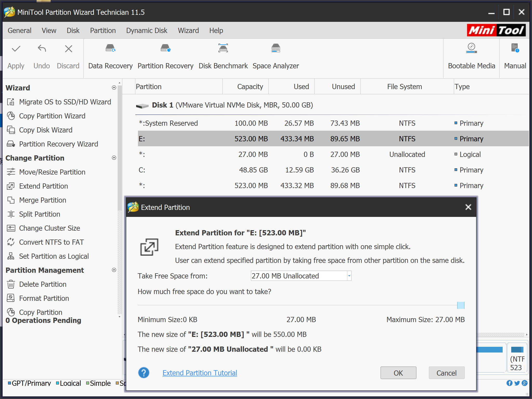Collapse the Partition Management section
The width and height of the screenshot is (532, 399).
114,270
